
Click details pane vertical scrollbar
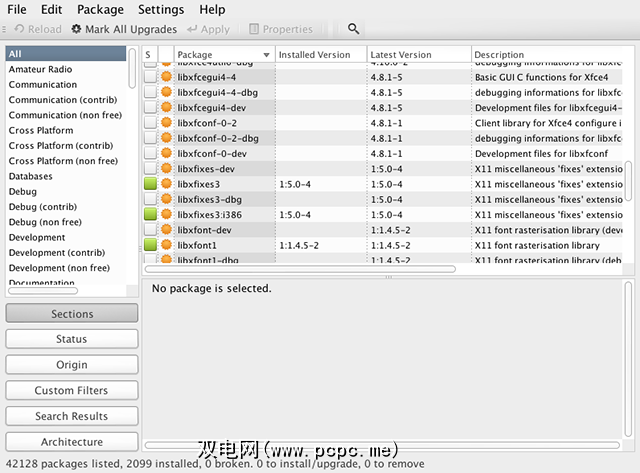(x=629, y=359)
